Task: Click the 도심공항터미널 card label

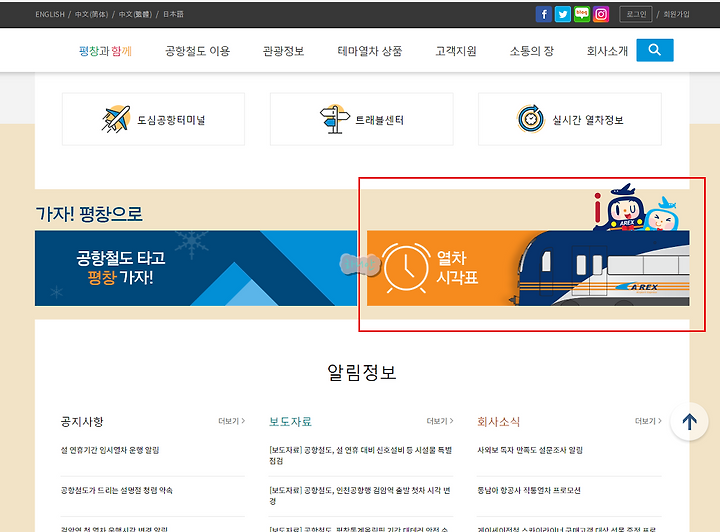Action: (171, 120)
